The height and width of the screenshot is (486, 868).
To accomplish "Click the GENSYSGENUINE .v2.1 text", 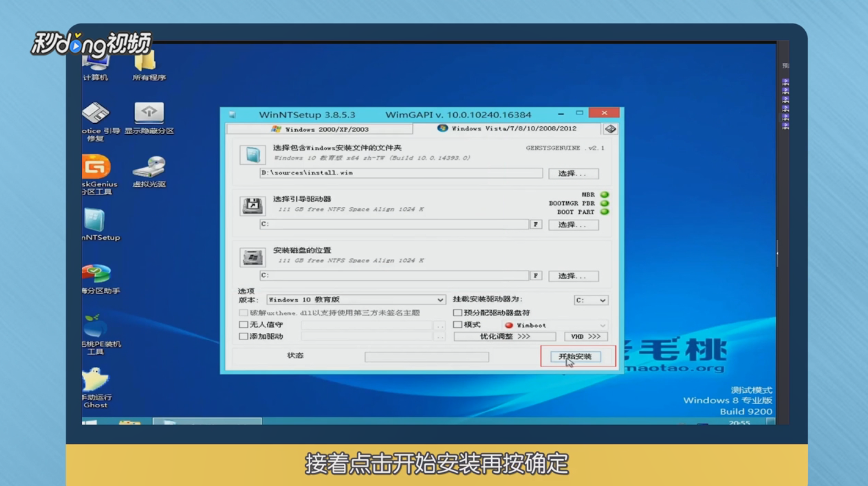I will 565,148.
